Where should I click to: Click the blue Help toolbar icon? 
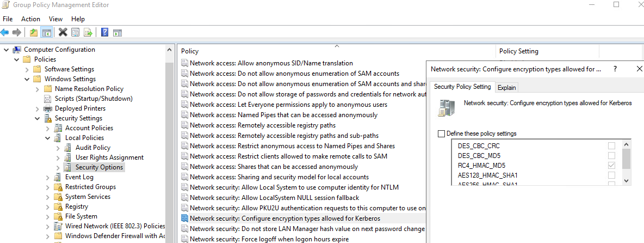(x=104, y=32)
